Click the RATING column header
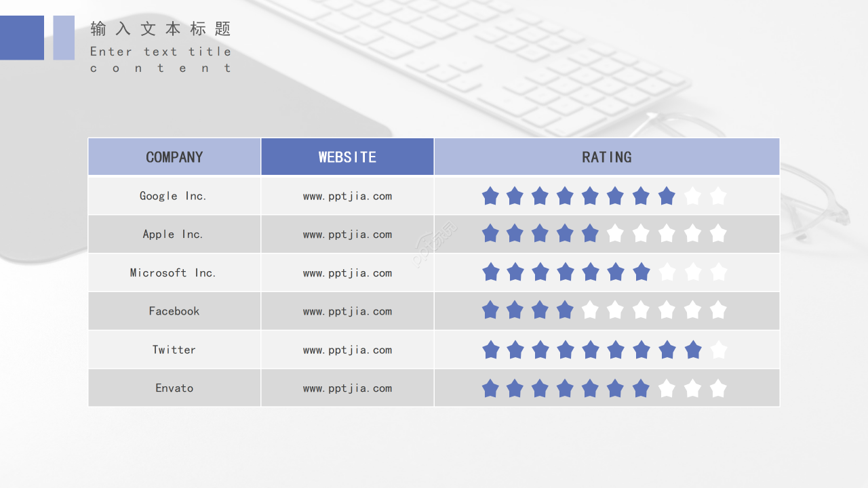This screenshot has width=868, height=488. pyautogui.click(x=606, y=157)
